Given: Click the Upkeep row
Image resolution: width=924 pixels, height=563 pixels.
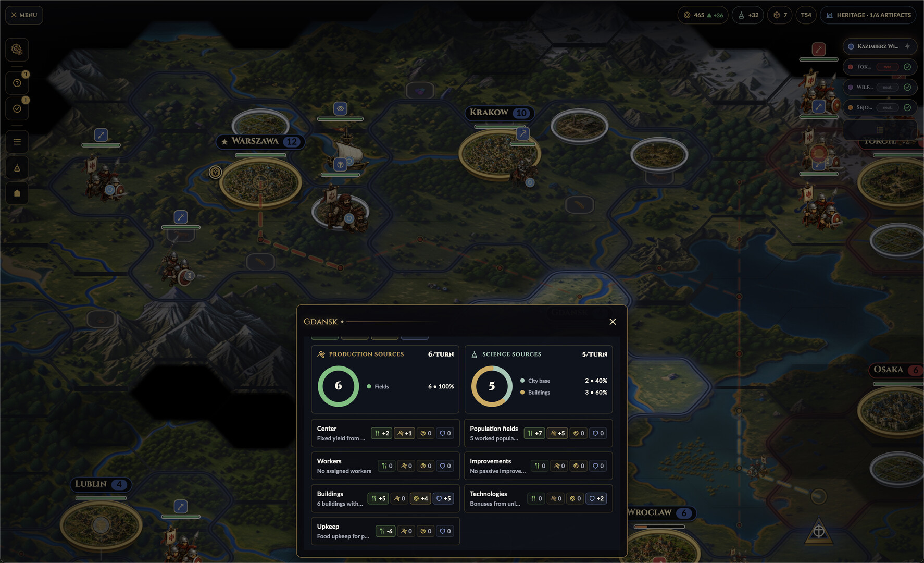Looking at the screenshot, I should (385, 531).
